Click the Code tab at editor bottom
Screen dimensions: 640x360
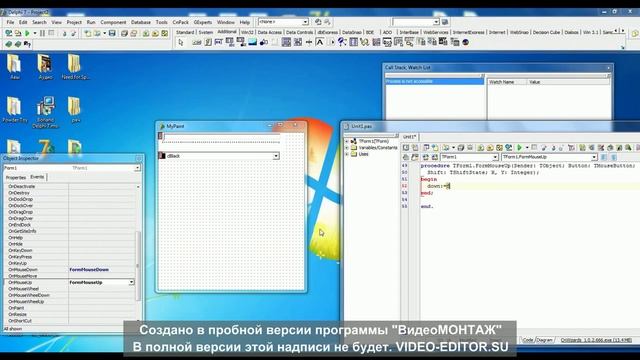528,340
